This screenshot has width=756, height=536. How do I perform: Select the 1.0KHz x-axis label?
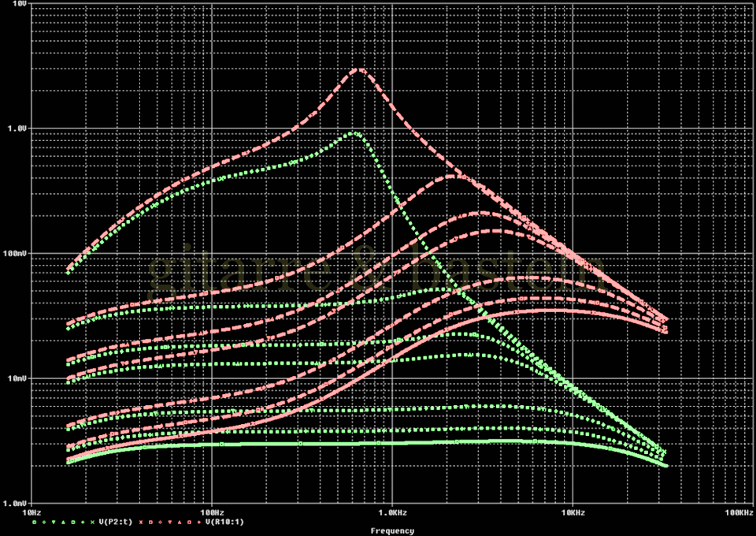tap(391, 512)
